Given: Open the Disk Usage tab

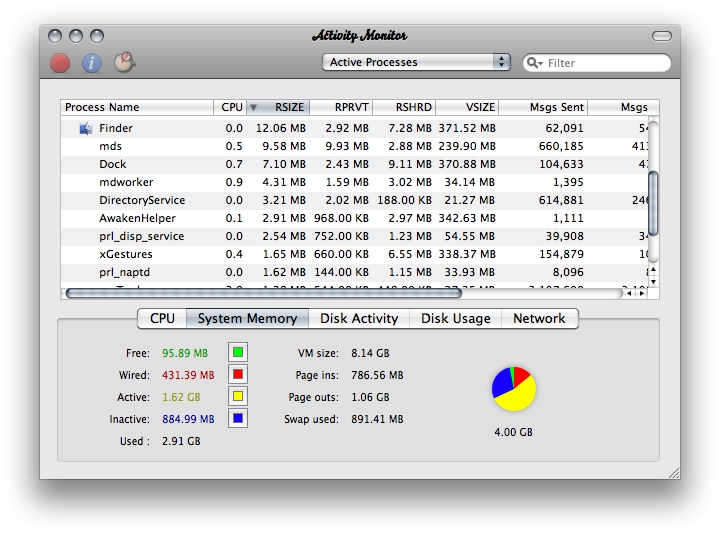Looking at the screenshot, I should (x=456, y=318).
